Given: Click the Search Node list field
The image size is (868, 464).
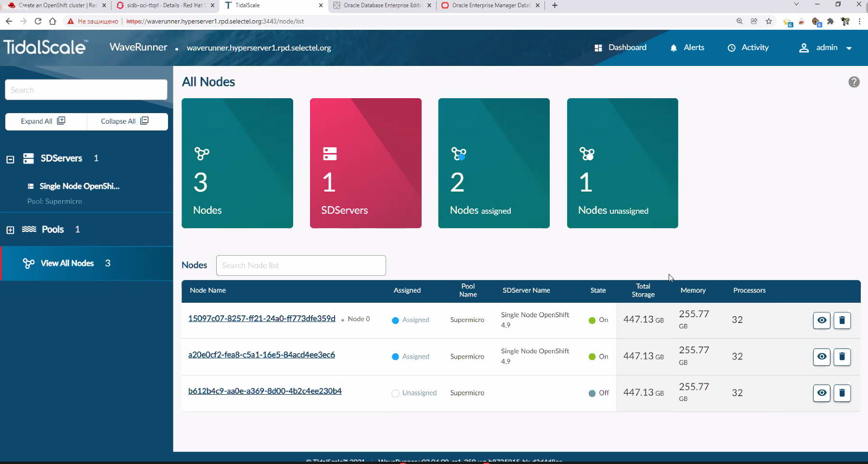Looking at the screenshot, I should pos(301,265).
